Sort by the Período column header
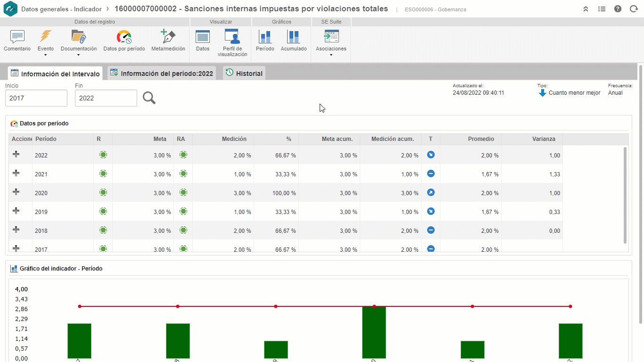The image size is (644, 362). point(63,139)
